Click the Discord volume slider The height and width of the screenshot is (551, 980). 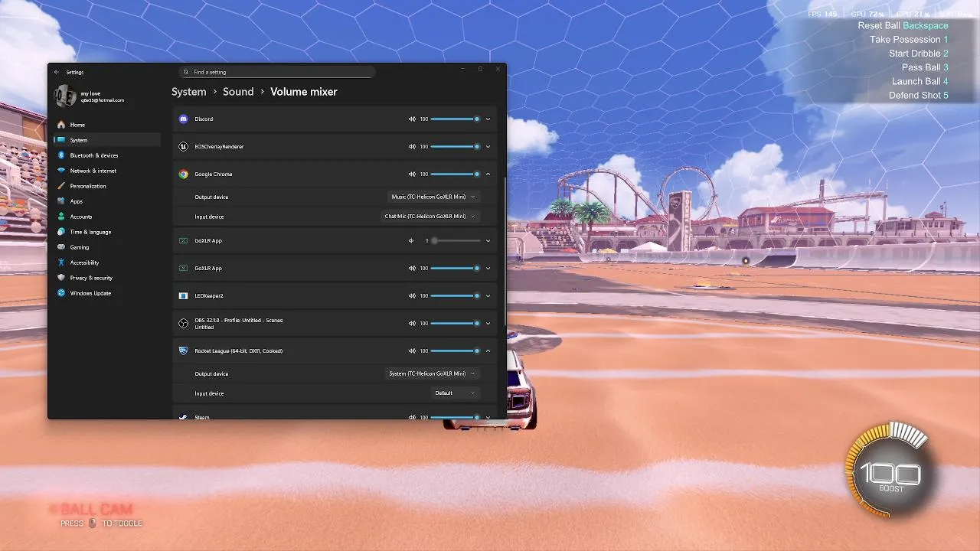coord(455,119)
